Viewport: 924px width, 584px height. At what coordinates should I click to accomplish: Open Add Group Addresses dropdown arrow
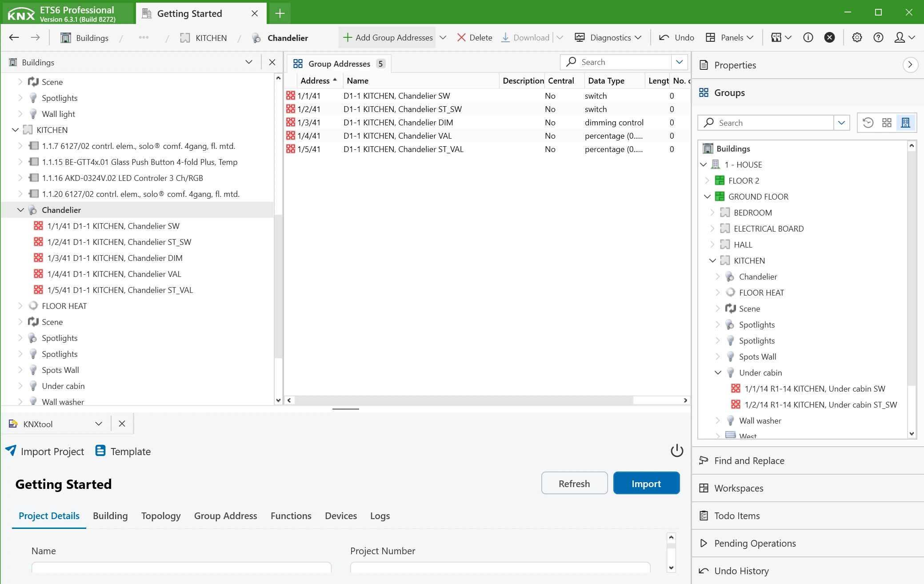(443, 37)
